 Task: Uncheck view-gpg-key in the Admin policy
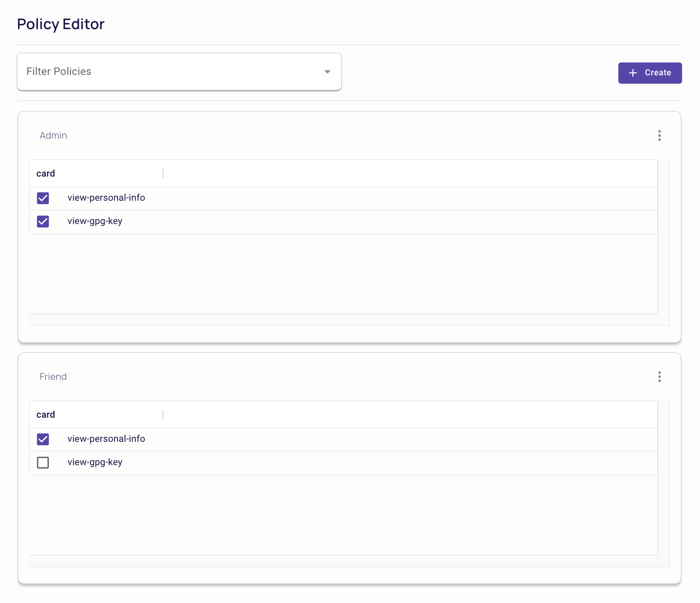(x=43, y=221)
